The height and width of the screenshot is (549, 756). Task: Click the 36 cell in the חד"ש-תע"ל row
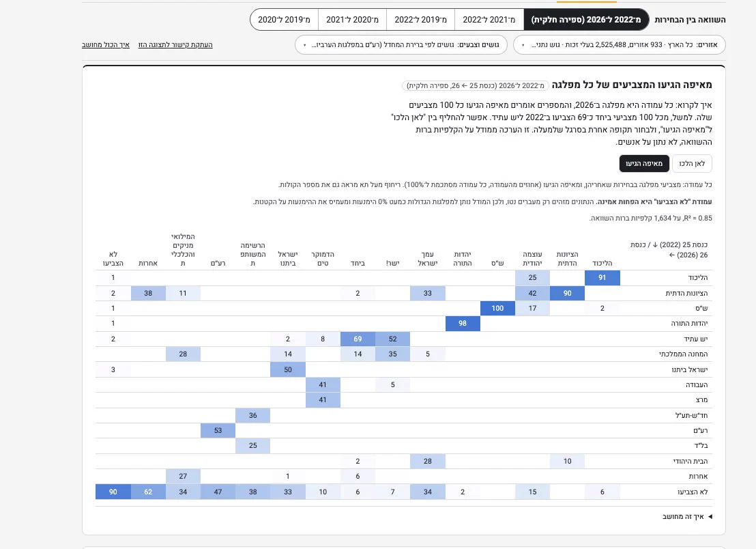tap(252, 415)
